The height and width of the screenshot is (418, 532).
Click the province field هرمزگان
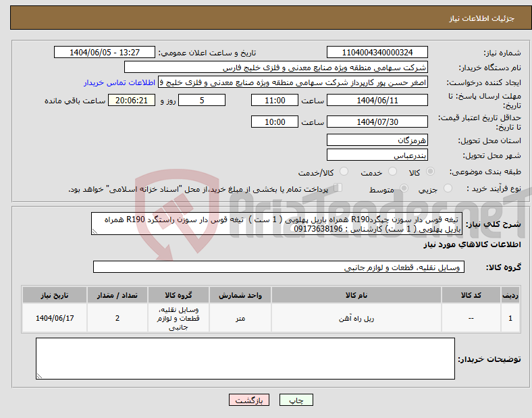377,140
